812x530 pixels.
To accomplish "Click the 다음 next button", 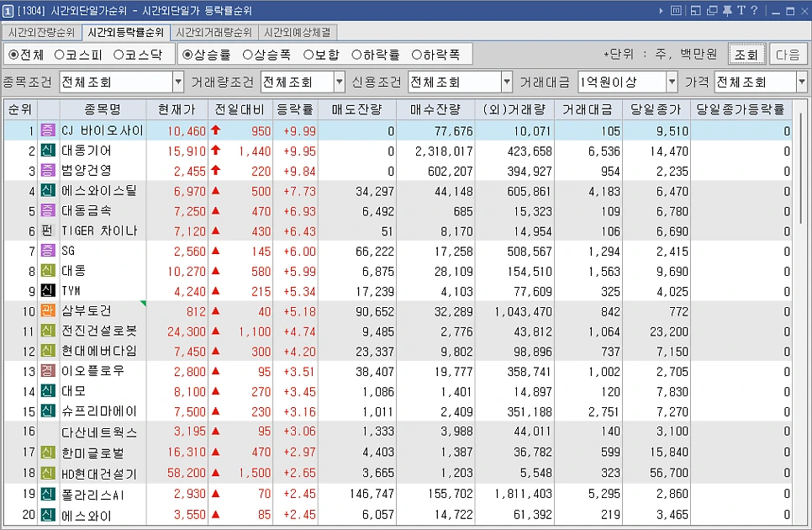I will coord(787,54).
